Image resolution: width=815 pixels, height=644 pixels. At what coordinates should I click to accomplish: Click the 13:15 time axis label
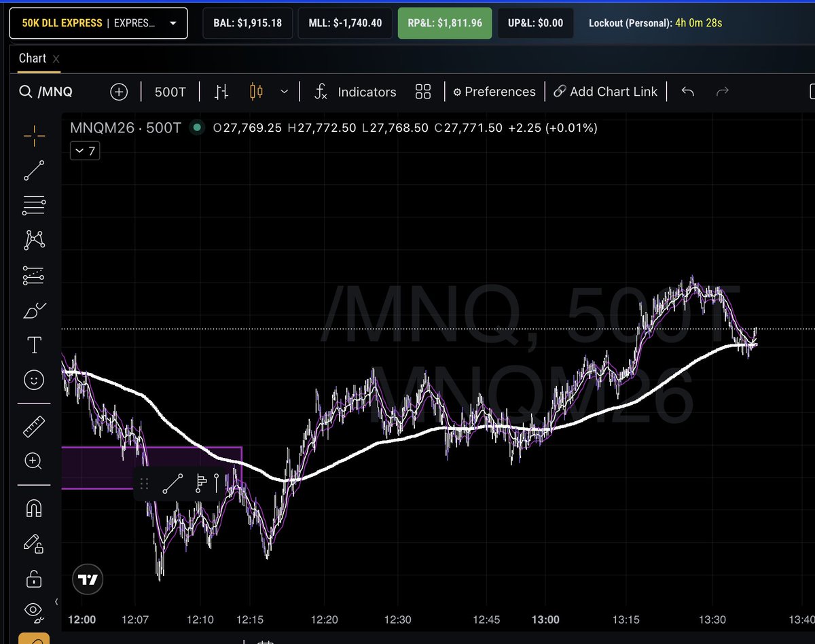(627, 620)
